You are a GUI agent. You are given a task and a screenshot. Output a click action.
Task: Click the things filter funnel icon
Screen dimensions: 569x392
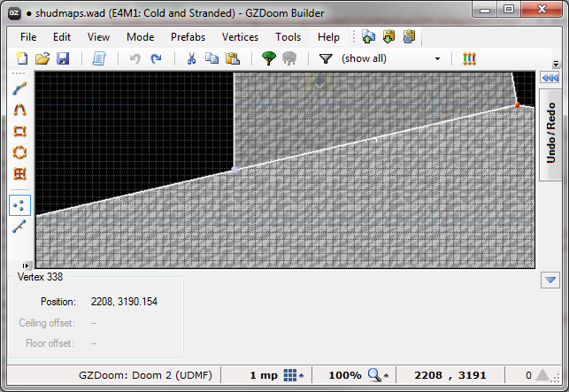(326, 58)
